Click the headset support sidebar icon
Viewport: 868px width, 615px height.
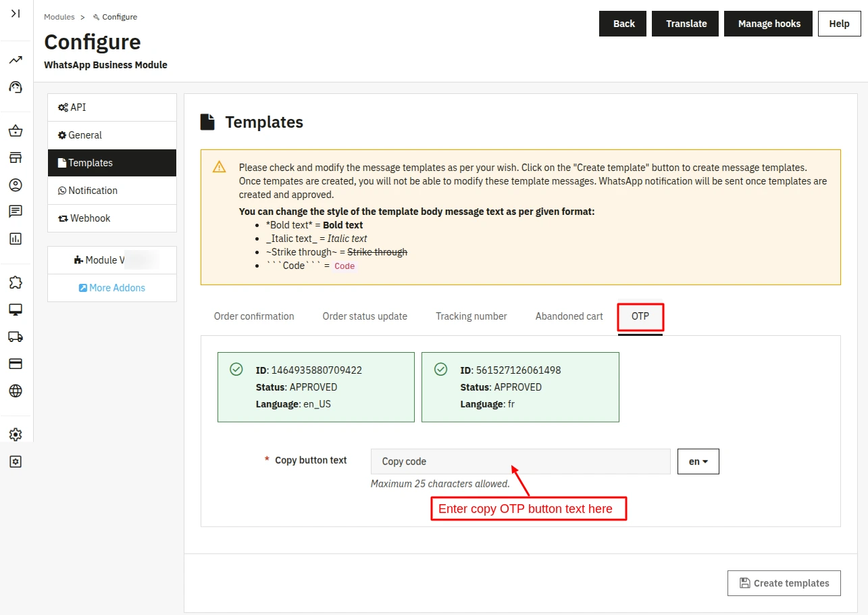[x=16, y=87]
